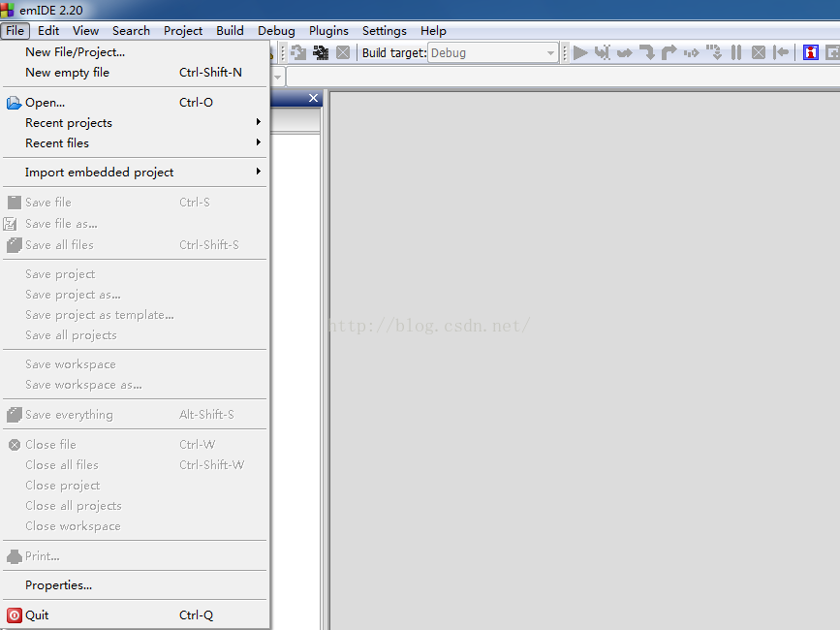Image resolution: width=840 pixels, height=630 pixels.
Task: Open the Project menu
Action: click(183, 31)
